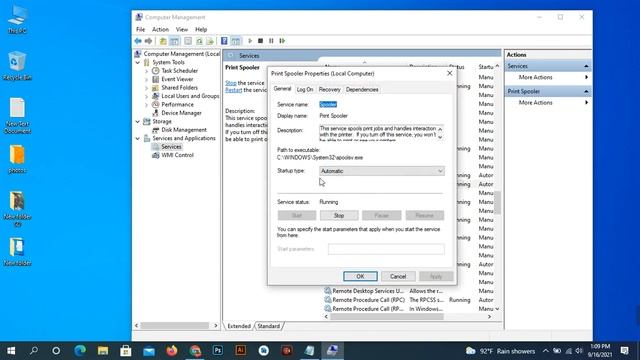Open Photoshop from the taskbar
The height and width of the screenshot is (360, 640).
tap(218, 351)
